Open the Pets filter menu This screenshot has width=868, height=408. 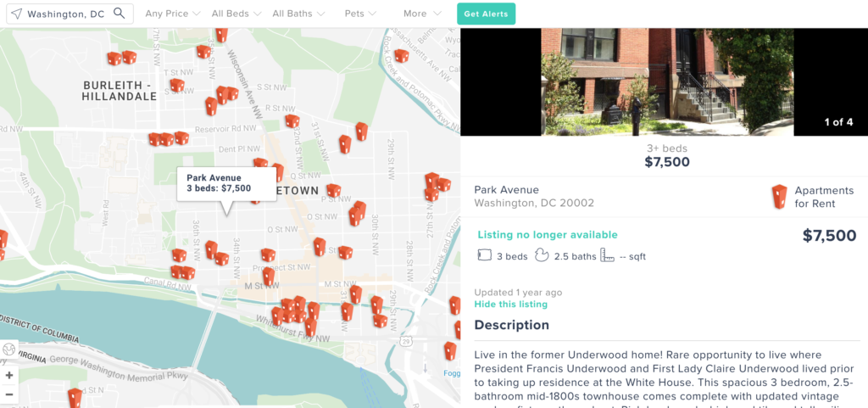[360, 14]
